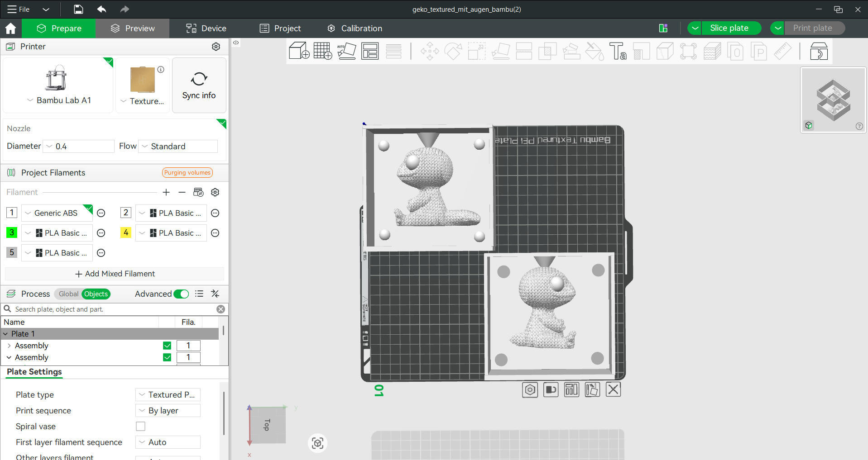Click Add Mixed Filament button
This screenshot has height=460, width=868.
115,274
